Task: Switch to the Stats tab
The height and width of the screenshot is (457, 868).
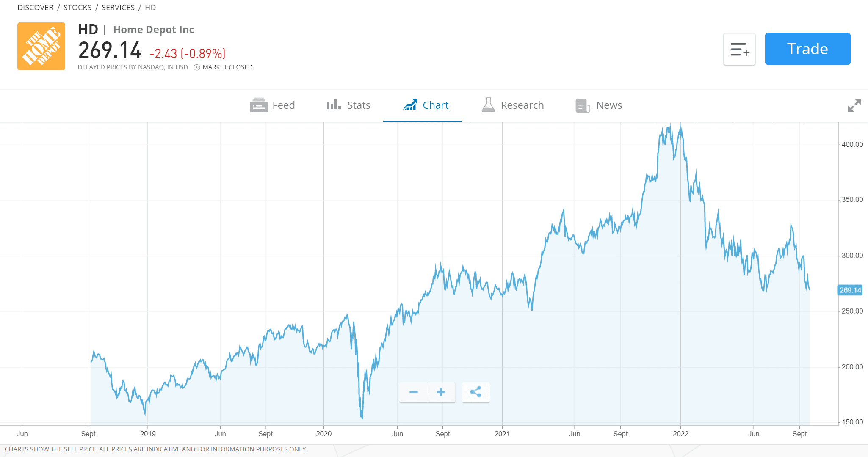Action: pos(348,105)
